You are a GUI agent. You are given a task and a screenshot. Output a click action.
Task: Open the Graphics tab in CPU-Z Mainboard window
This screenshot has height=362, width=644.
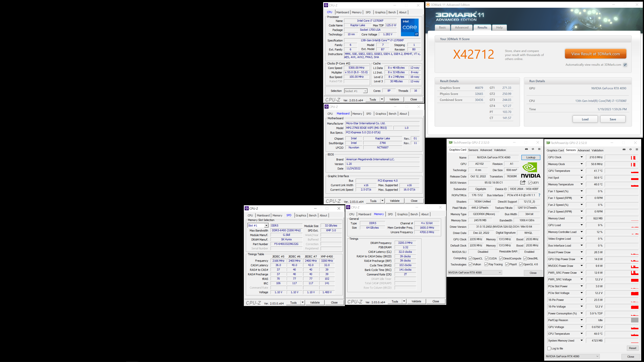(381, 114)
